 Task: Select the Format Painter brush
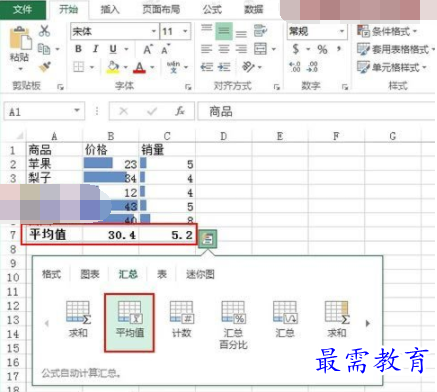point(44,67)
